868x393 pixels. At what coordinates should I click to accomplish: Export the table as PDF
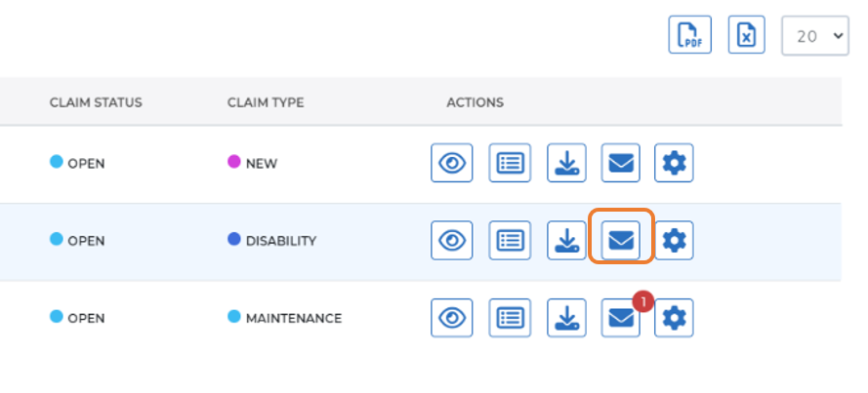(x=689, y=36)
